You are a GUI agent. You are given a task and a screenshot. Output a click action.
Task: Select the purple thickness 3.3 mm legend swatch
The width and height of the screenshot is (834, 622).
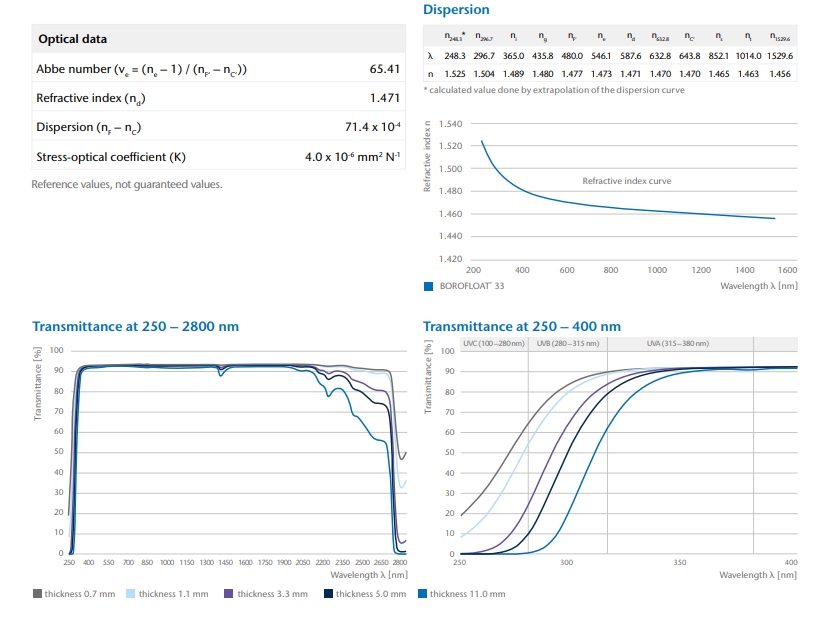click(228, 594)
